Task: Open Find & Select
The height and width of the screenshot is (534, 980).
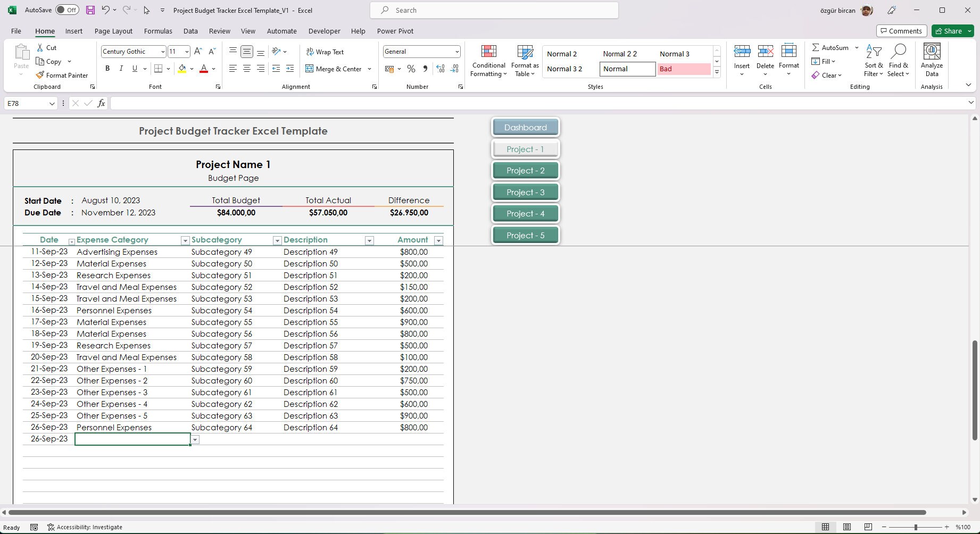Action: tap(899, 60)
